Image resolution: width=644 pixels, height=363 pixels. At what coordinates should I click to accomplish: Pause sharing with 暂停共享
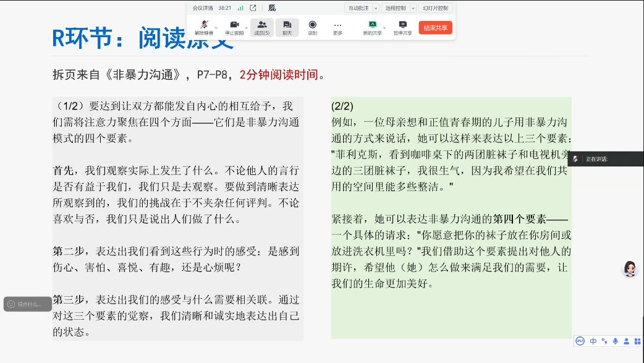coord(402,27)
